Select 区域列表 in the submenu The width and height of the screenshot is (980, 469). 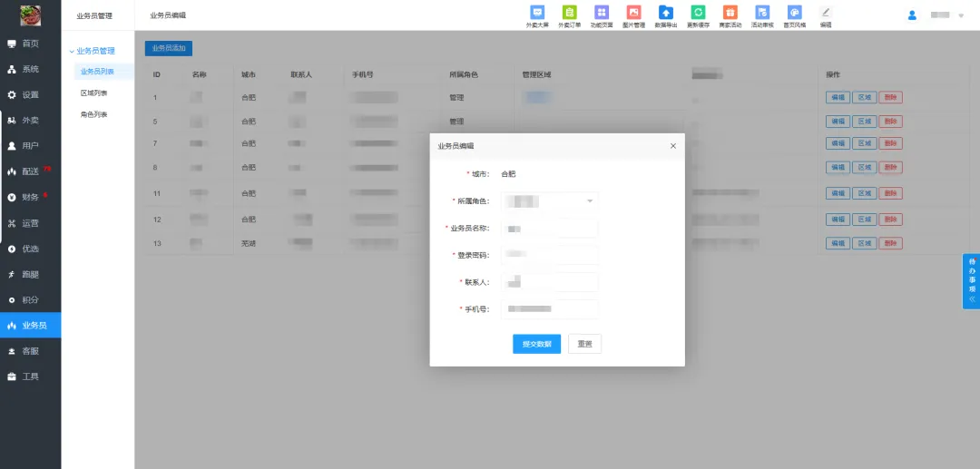[94, 93]
